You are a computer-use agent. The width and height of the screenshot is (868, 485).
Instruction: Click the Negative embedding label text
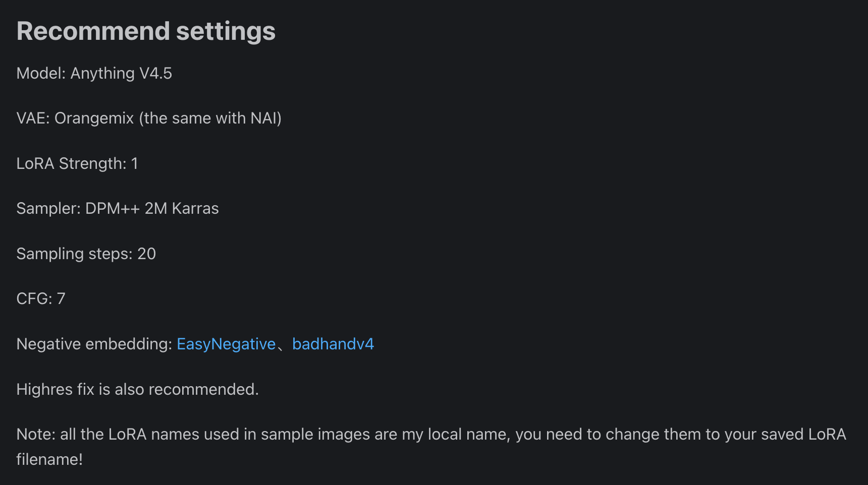tap(94, 344)
